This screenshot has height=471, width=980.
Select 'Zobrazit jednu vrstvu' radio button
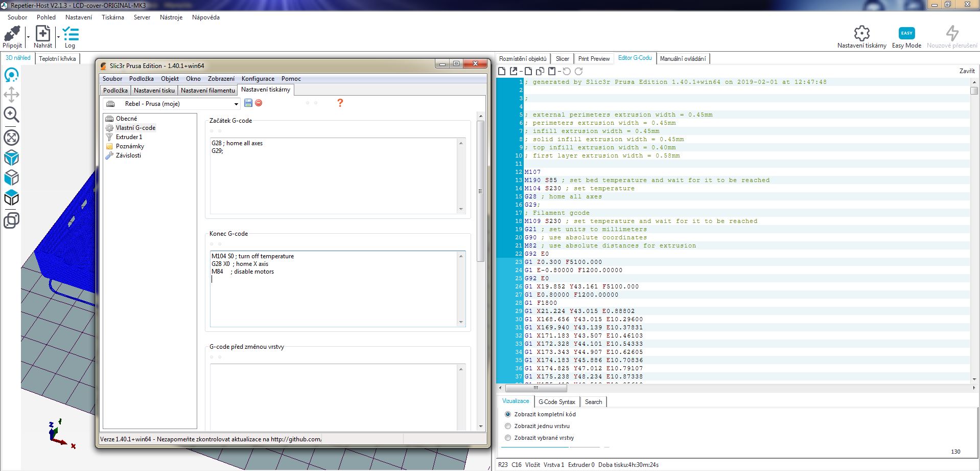[x=508, y=426]
